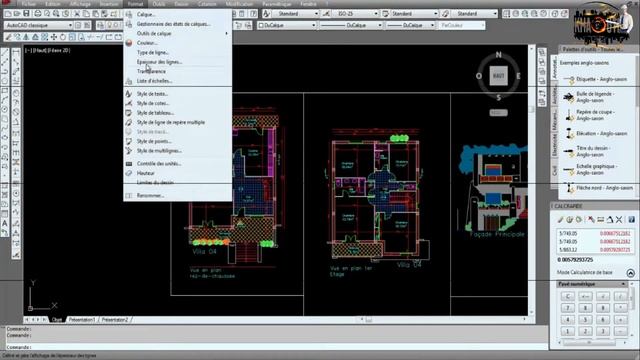The image size is (640, 360).
Task: Select the Move tool in Modify toolbar
Action: 53,37
